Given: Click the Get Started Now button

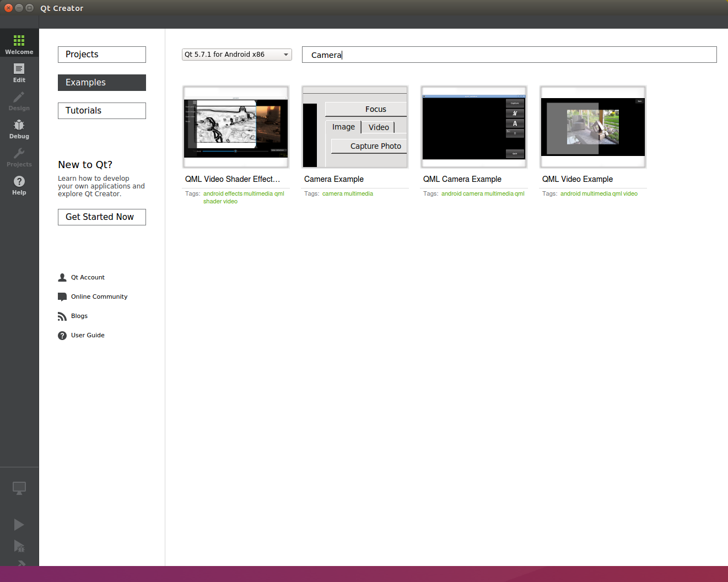Looking at the screenshot, I should [x=102, y=217].
